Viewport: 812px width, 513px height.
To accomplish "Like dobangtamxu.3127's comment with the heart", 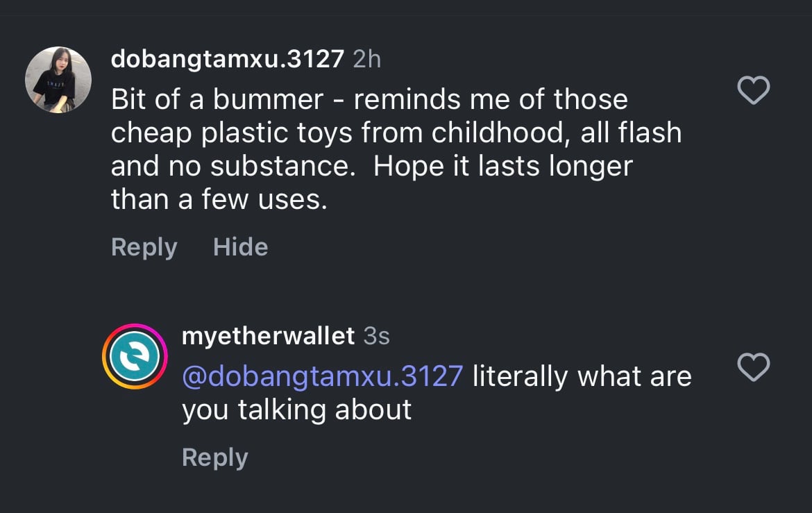I will (x=754, y=90).
